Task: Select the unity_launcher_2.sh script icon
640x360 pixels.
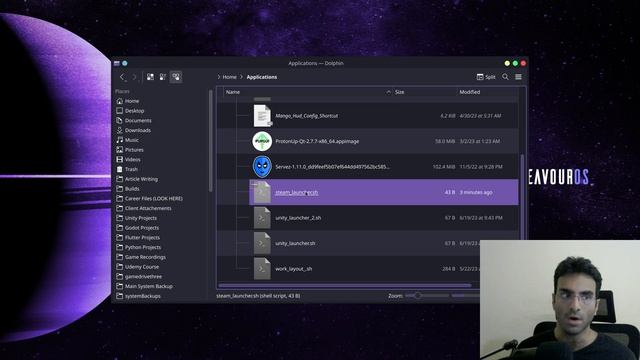Action: [x=262, y=218]
